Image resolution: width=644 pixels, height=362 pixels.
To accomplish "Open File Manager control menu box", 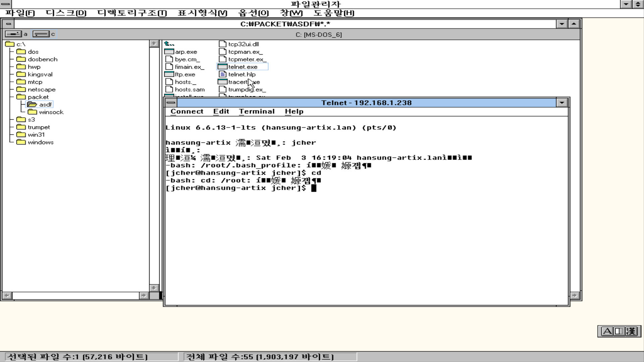I will pos(6,4).
